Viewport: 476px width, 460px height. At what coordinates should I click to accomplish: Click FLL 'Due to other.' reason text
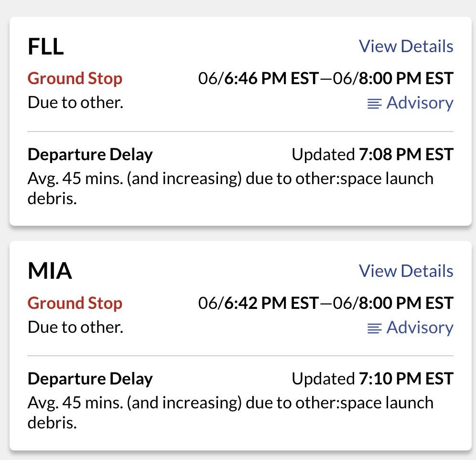(x=76, y=102)
